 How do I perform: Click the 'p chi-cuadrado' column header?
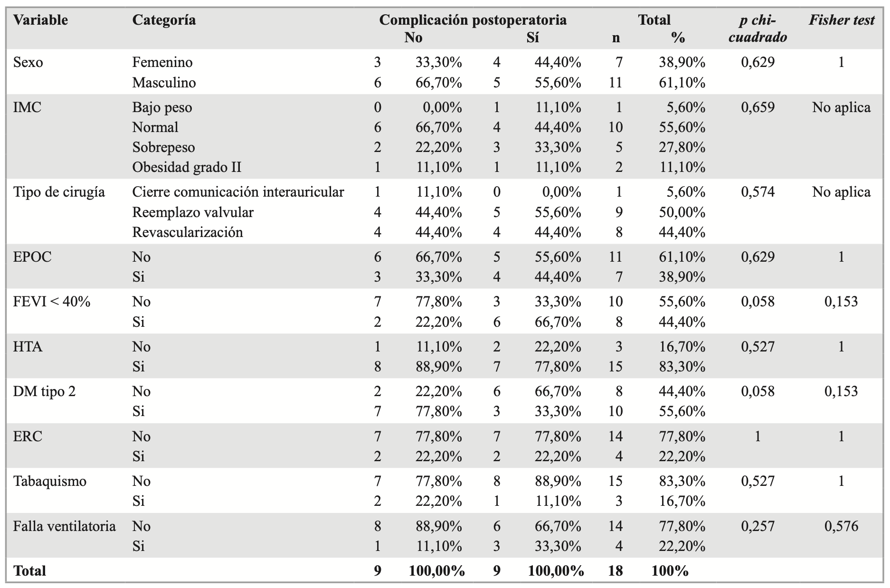pyautogui.click(x=757, y=29)
